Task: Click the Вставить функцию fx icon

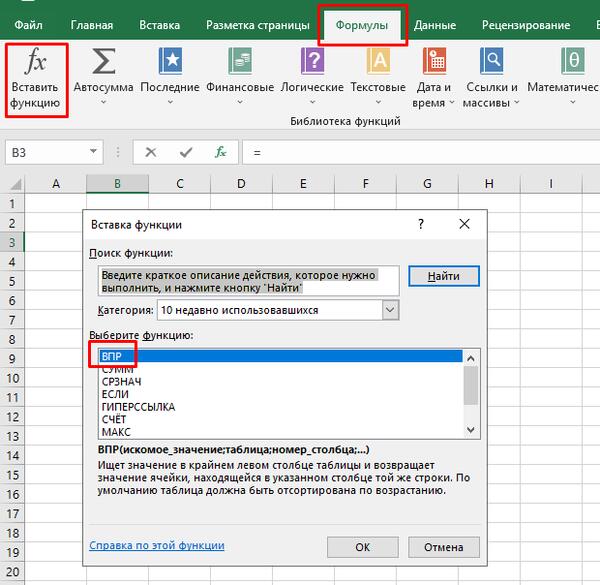Action: pos(36,62)
